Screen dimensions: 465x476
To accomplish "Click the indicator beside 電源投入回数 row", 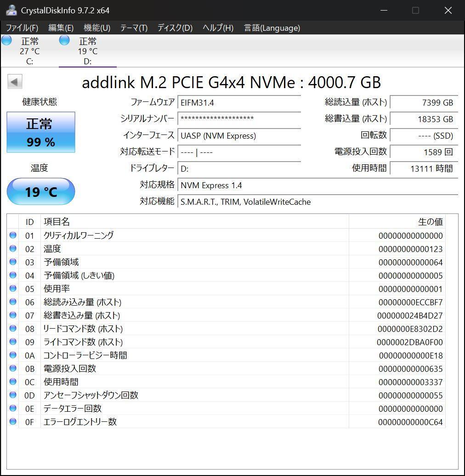I will [13, 369].
